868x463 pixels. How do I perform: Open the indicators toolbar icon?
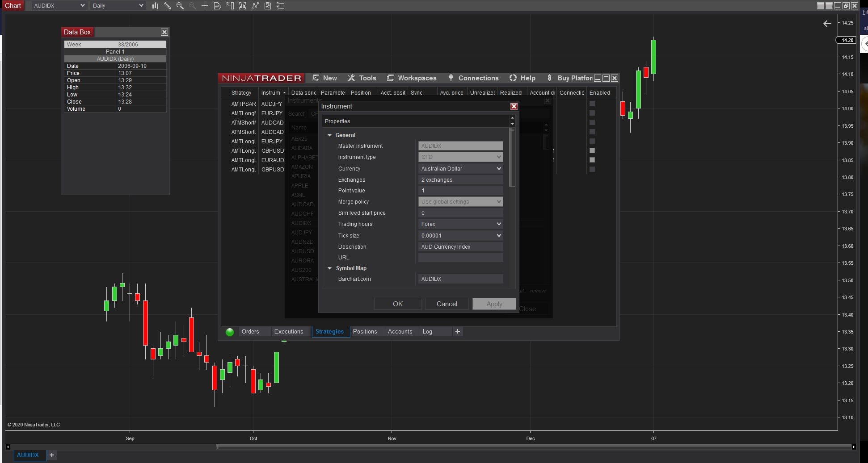(x=242, y=6)
